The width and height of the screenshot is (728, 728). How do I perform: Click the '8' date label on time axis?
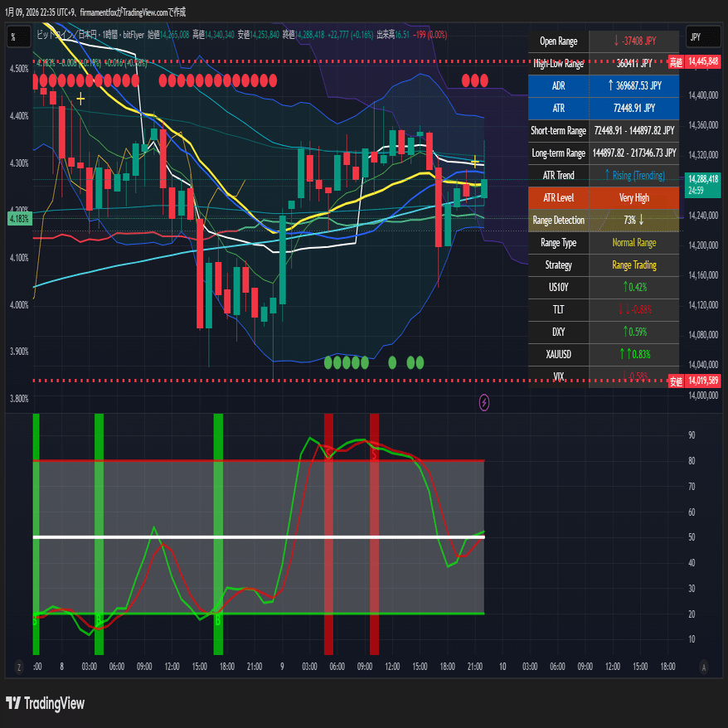(61, 667)
